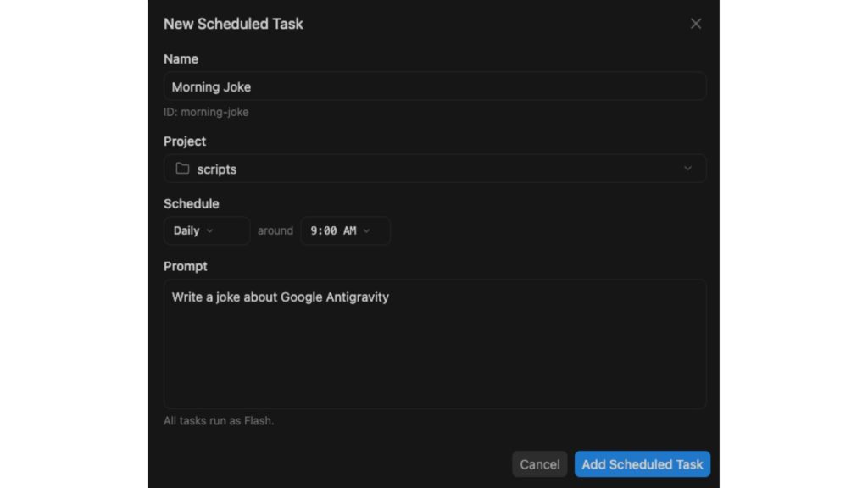Click the Schedule section label

pos(191,203)
